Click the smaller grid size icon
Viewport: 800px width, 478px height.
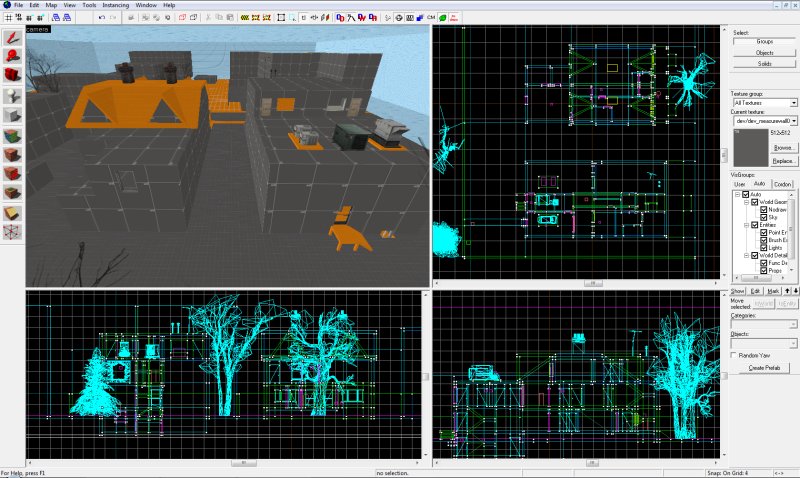pyautogui.click(x=29, y=18)
